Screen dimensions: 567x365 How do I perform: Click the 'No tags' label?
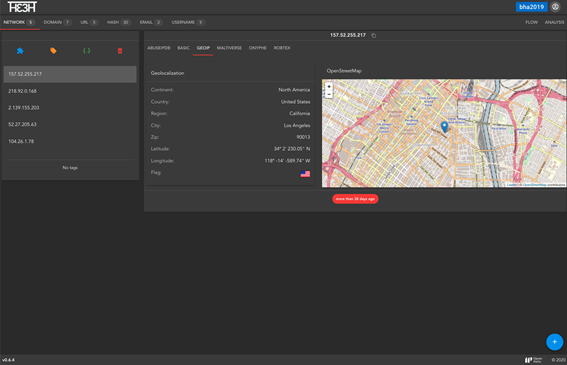pyautogui.click(x=70, y=168)
